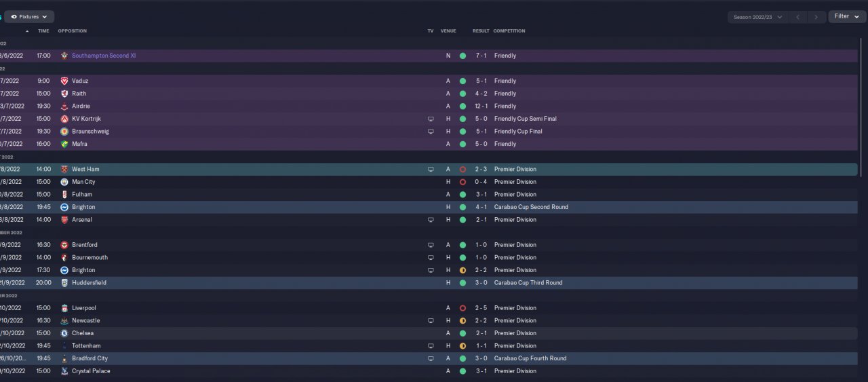Sort by the Result column header

[x=481, y=31]
